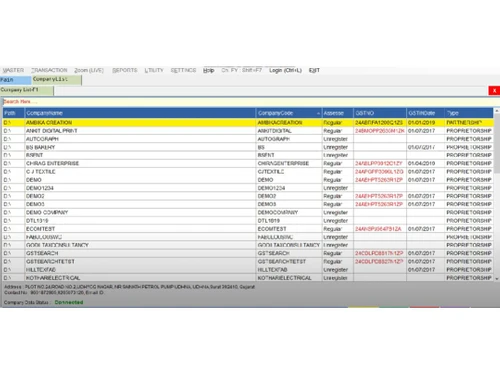
Task: Select the Company List-F1 tab
Action: pyautogui.click(x=27, y=90)
